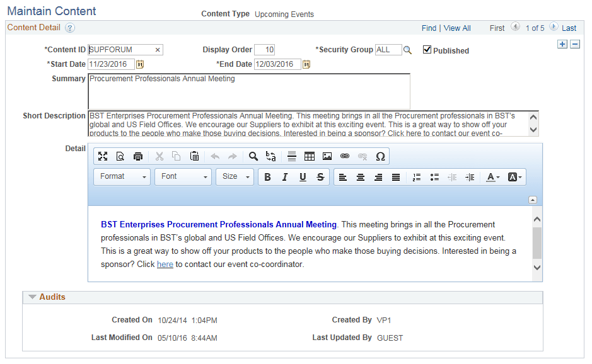Open the Size dropdown
592x364 pixels.
(234, 177)
